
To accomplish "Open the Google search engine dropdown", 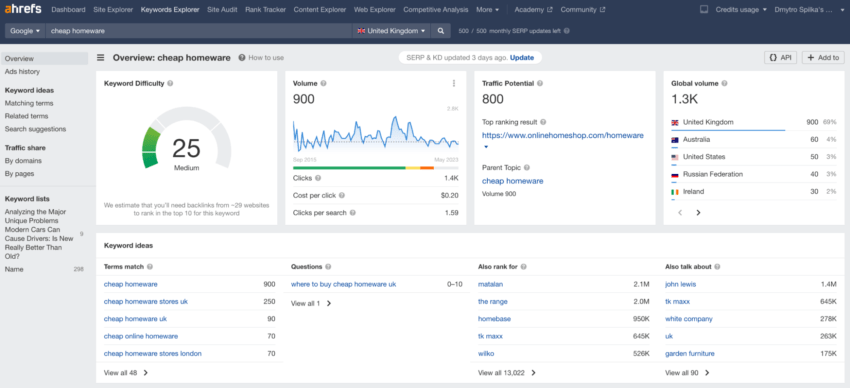I will point(25,31).
